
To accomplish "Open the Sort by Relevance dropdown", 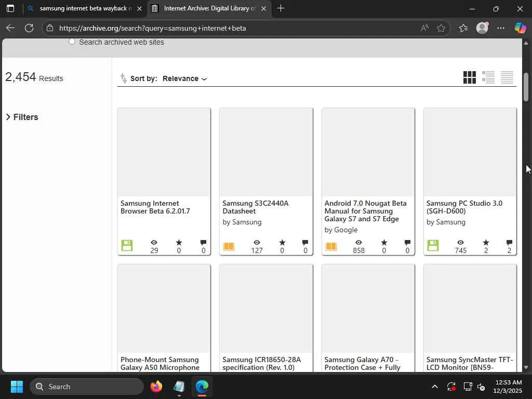I will pos(184,78).
